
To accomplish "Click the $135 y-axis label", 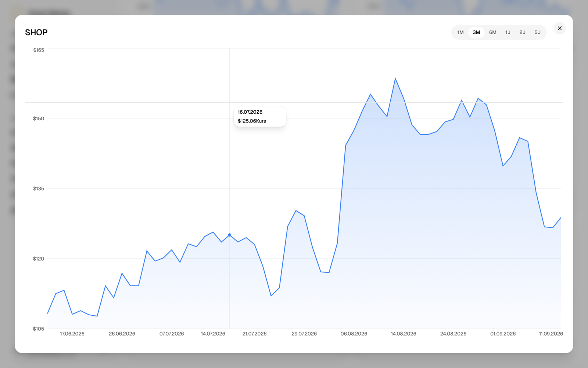I will coord(39,188).
